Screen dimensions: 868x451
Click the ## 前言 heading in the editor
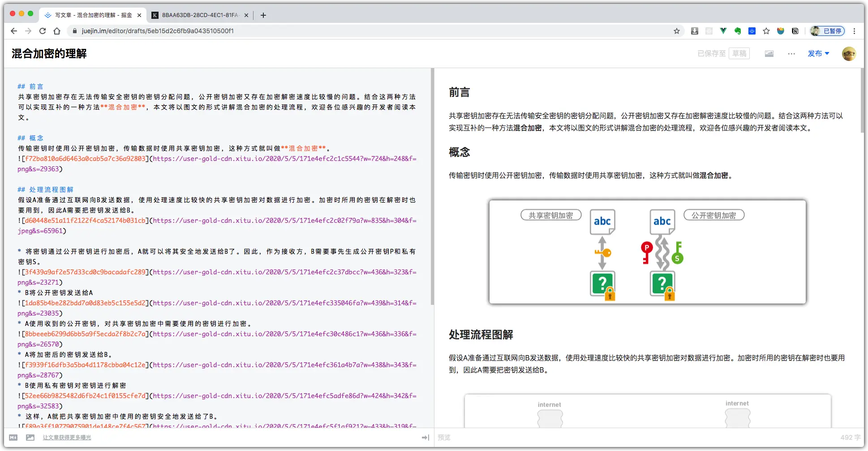[x=30, y=87]
